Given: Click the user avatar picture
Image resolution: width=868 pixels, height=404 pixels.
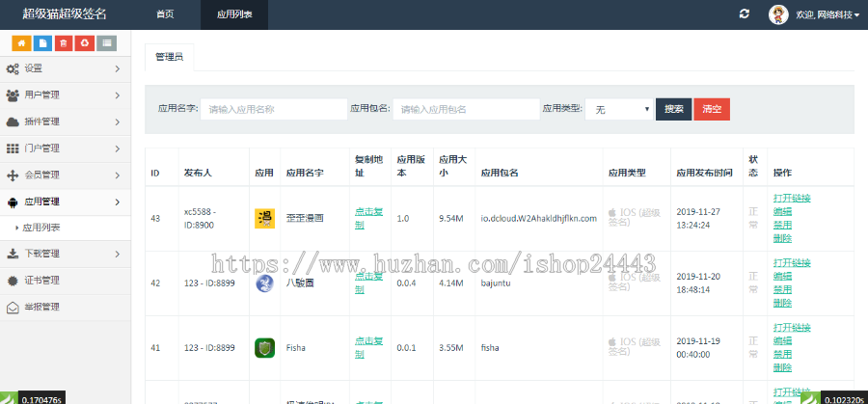Looking at the screenshot, I should coord(778,14).
